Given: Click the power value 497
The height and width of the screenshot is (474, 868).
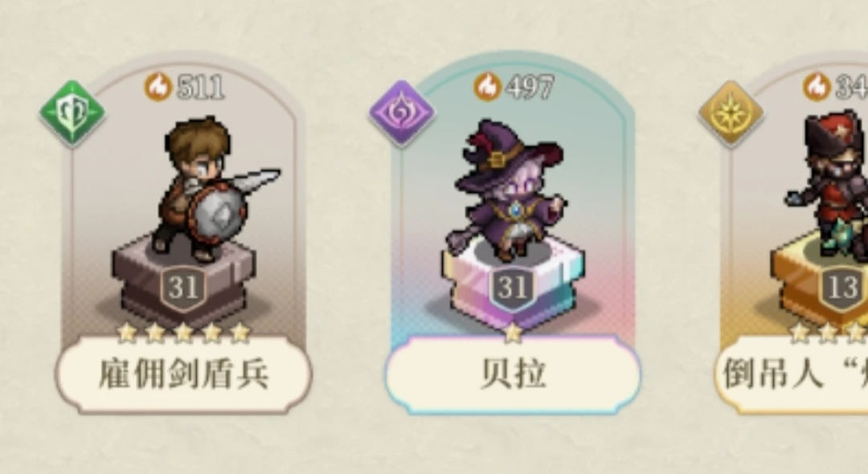Looking at the screenshot, I should click(x=530, y=88).
